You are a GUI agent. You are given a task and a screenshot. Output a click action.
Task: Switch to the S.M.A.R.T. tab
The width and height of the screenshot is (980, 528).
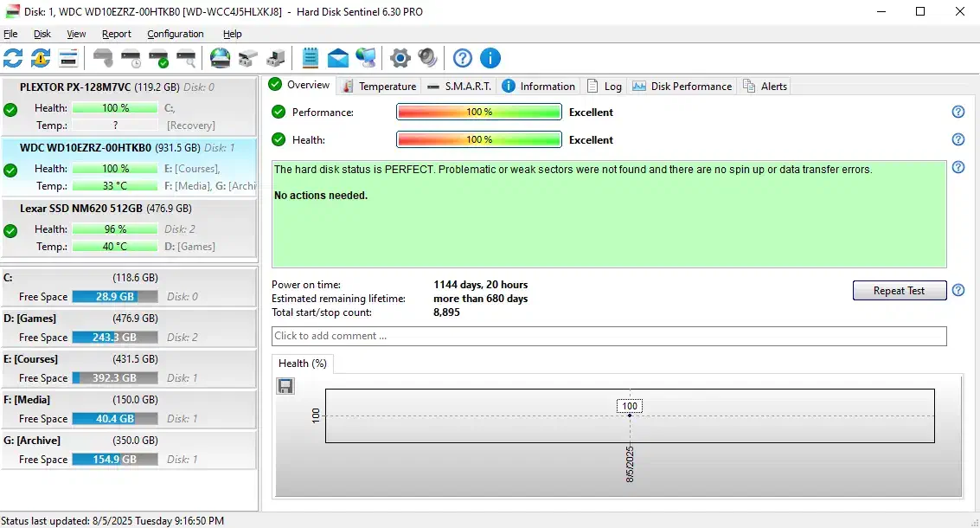click(459, 86)
